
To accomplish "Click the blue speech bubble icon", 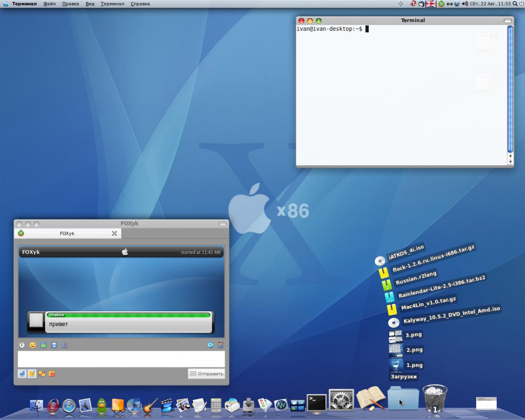I will 210,345.
